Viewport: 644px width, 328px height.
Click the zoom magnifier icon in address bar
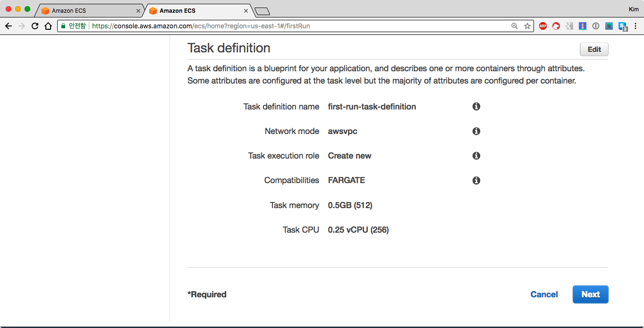pos(515,26)
